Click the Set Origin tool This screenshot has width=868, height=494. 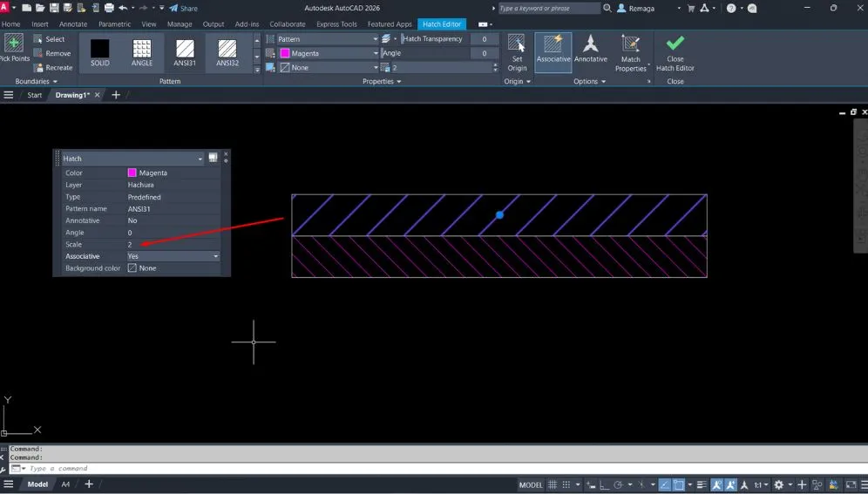click(x=517, y=53)
